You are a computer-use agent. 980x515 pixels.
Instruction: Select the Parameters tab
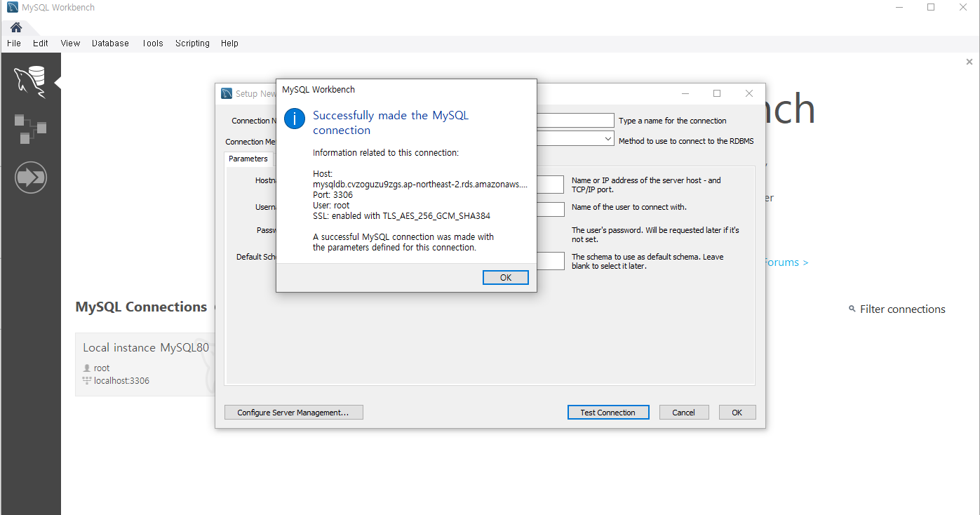pos(248,159)
